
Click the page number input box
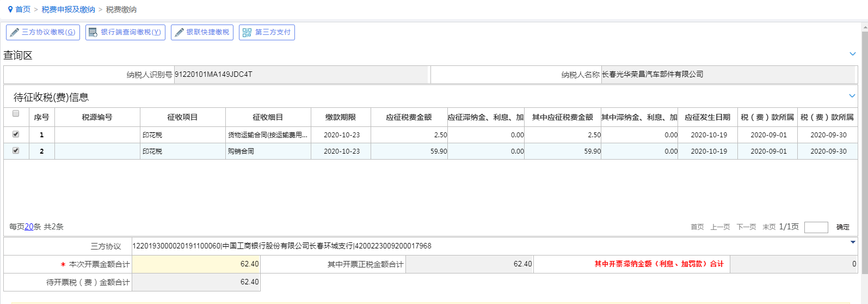pos(816,227)
